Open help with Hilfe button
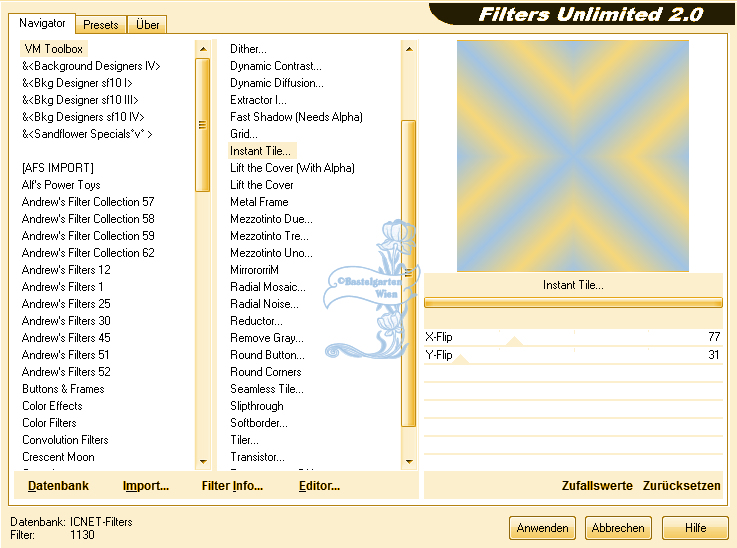The height and width of the screenshot is (548, 737). click(695, 528)
